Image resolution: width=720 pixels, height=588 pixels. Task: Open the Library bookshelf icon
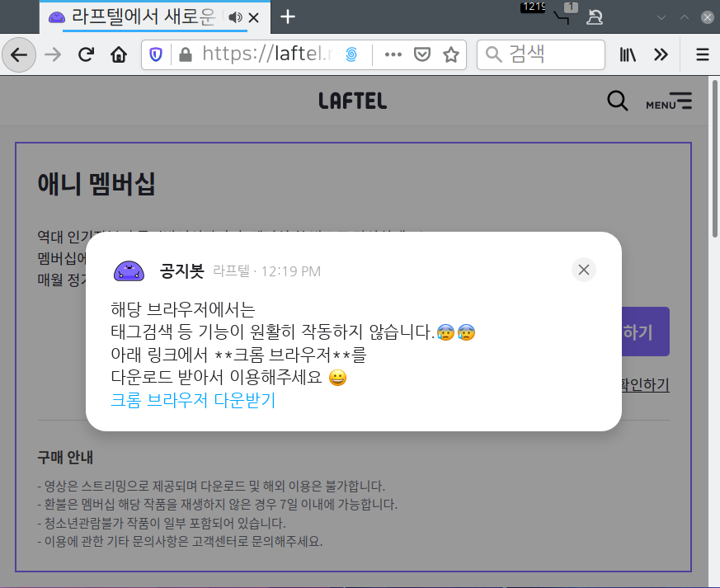click(628, 55)
